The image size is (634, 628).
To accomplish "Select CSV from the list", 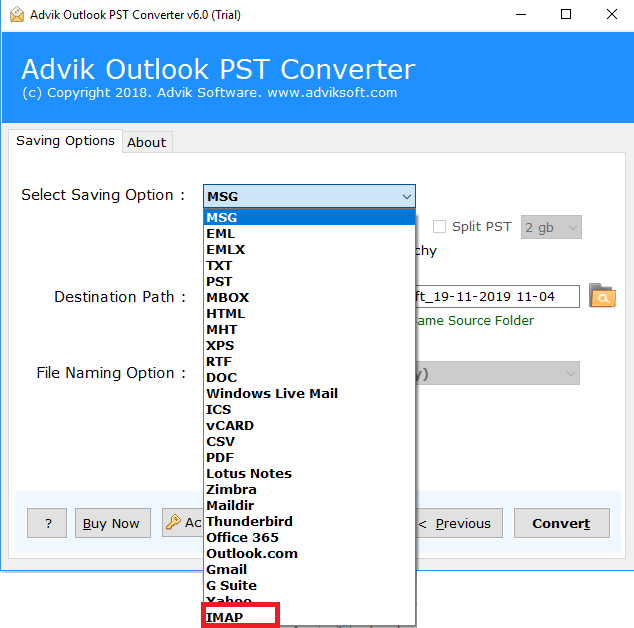I will coord(309,442).
